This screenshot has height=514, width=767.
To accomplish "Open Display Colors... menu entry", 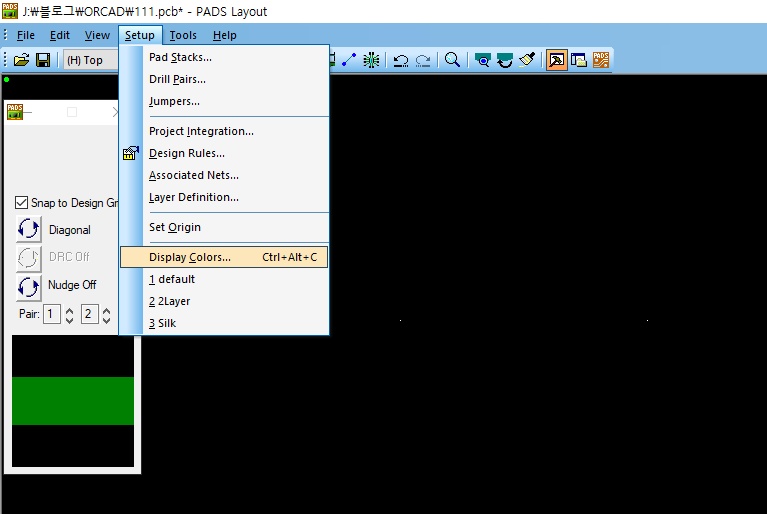I will pyautogui.click(x=224, y=257).
